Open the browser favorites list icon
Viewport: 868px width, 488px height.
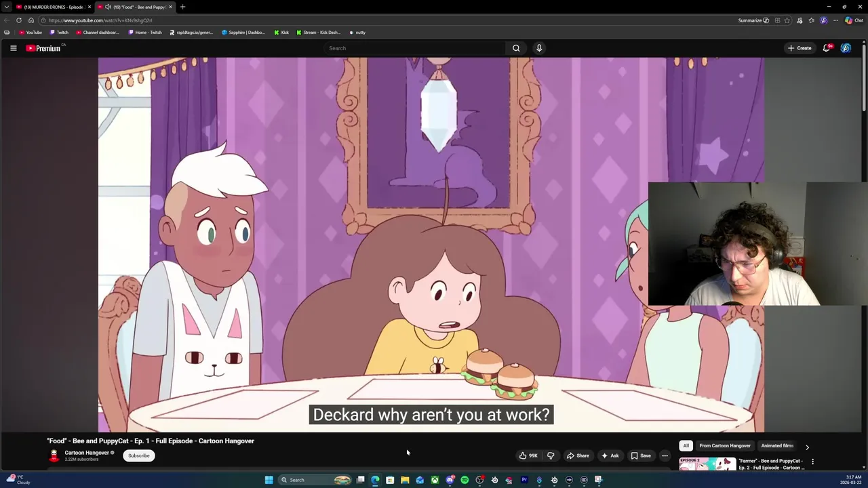[812, 20]
